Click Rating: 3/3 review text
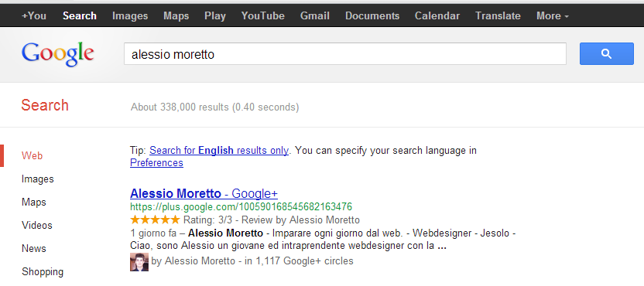The image size is (644, 286). point(272,220)
